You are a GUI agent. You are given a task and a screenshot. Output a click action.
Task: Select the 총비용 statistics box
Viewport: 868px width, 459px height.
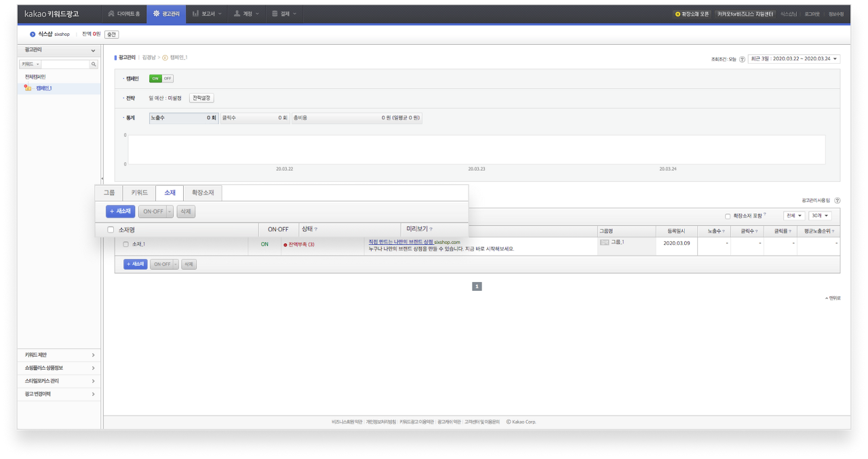(x=357, y=118)
